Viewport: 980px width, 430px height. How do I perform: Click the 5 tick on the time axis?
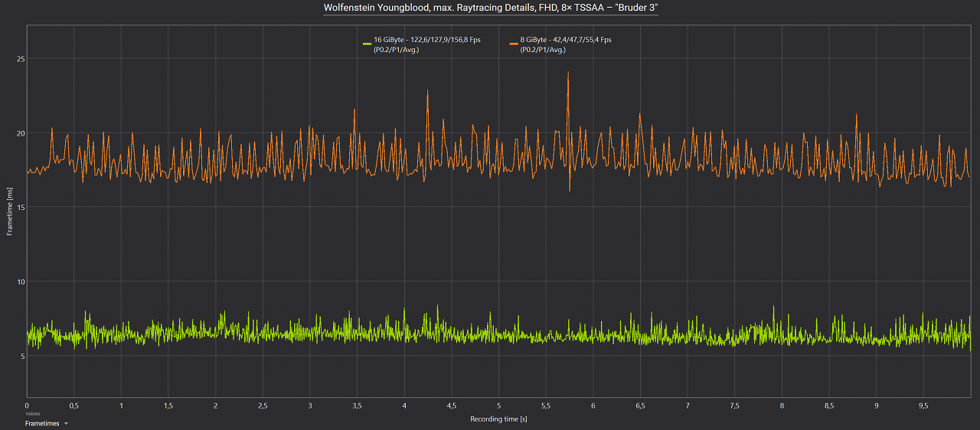pos(498,405)
